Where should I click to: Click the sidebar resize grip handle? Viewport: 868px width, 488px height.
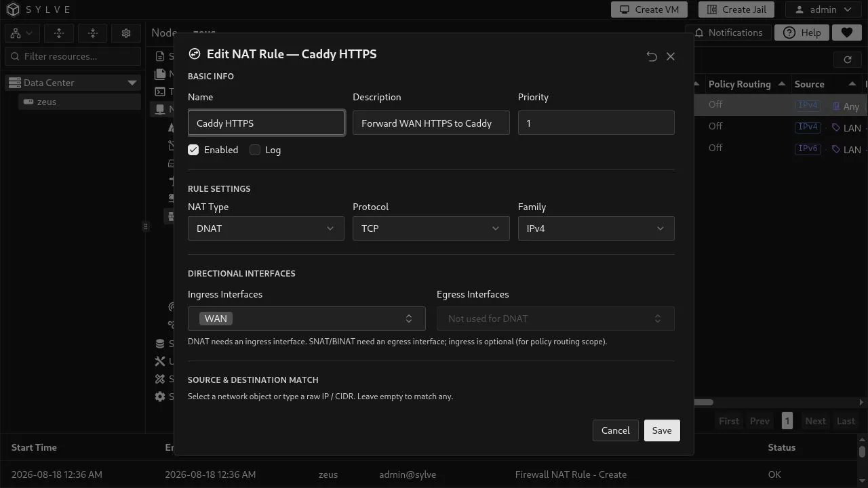pyautogui.click(x=145, y=226)
